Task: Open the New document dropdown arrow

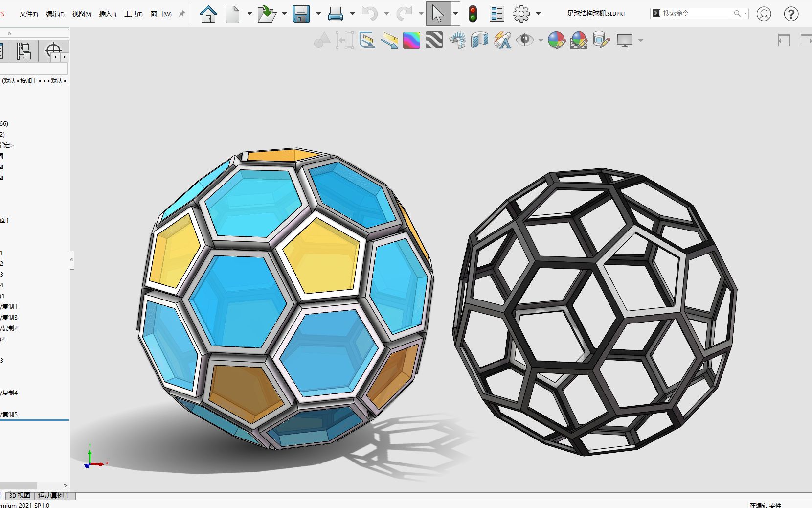Action: coord(249,14)
